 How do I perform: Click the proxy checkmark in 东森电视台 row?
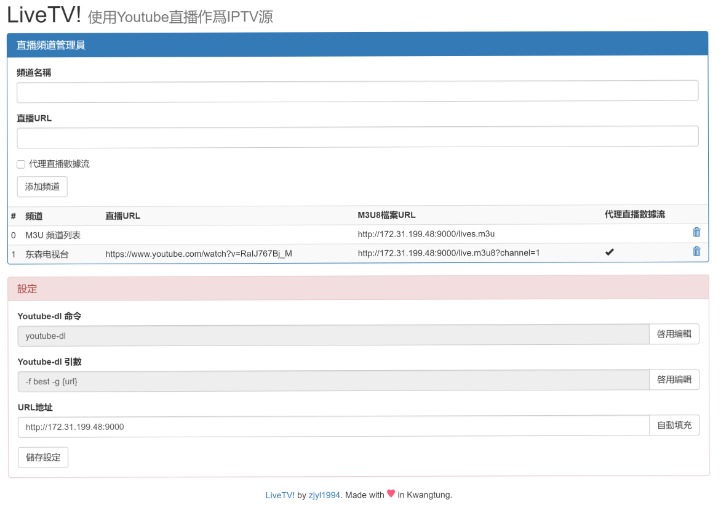[609, 252]
